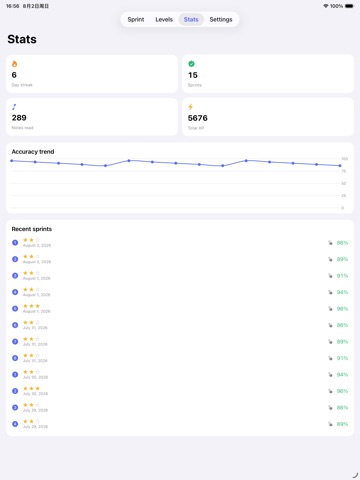Tap the clock in the status bar
Viewport: 360px width, 480px height.
tap(12, 6)
